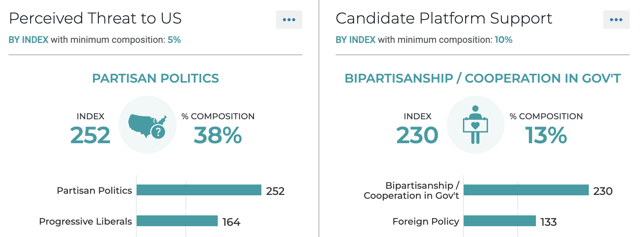Click the Foreign Policy row label

[425, 222]
